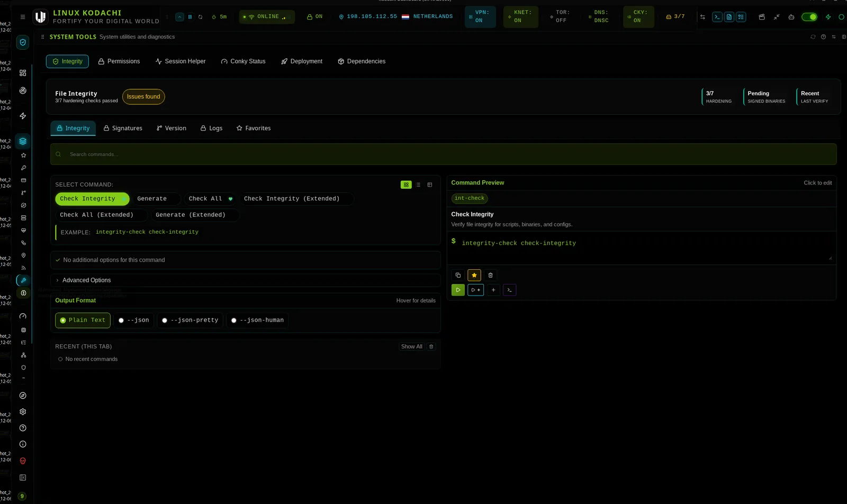Click the info circle sidebar icon
The height and width of the screenshot is (504, 847).
click(23, 445)
